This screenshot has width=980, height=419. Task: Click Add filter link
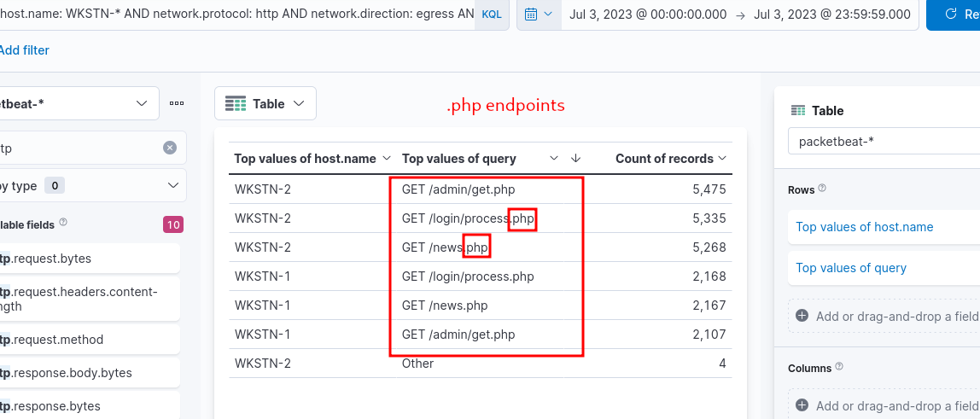point(24,50)
